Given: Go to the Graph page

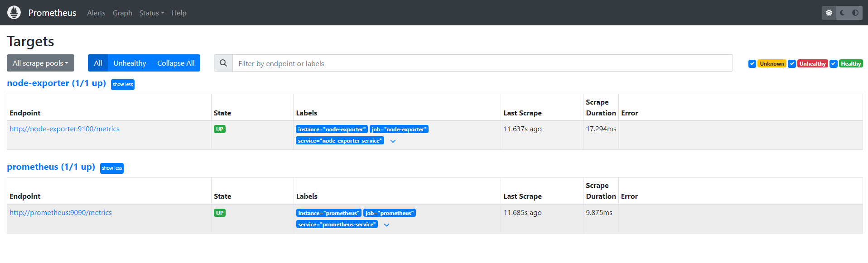Looking at the screenshot, I should point(122,13).
